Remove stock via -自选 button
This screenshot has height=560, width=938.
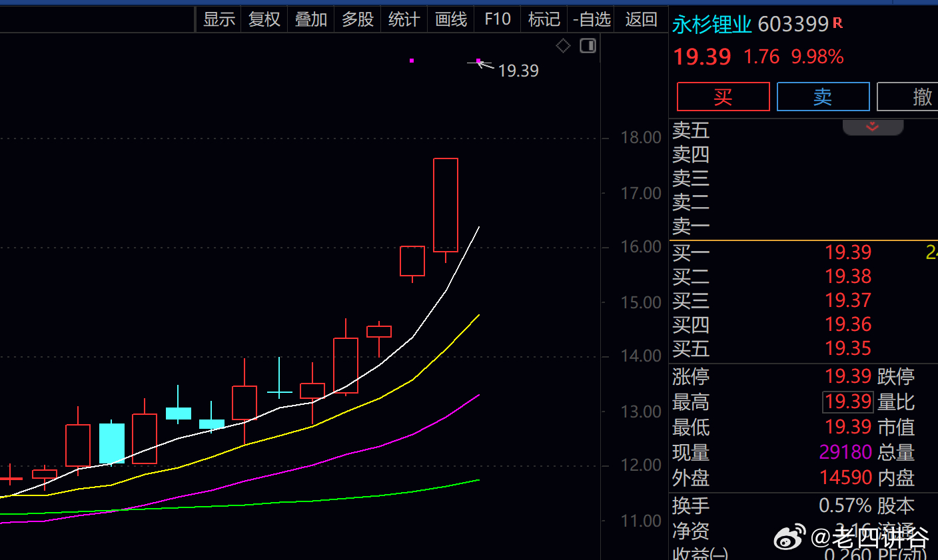(592, 19)
